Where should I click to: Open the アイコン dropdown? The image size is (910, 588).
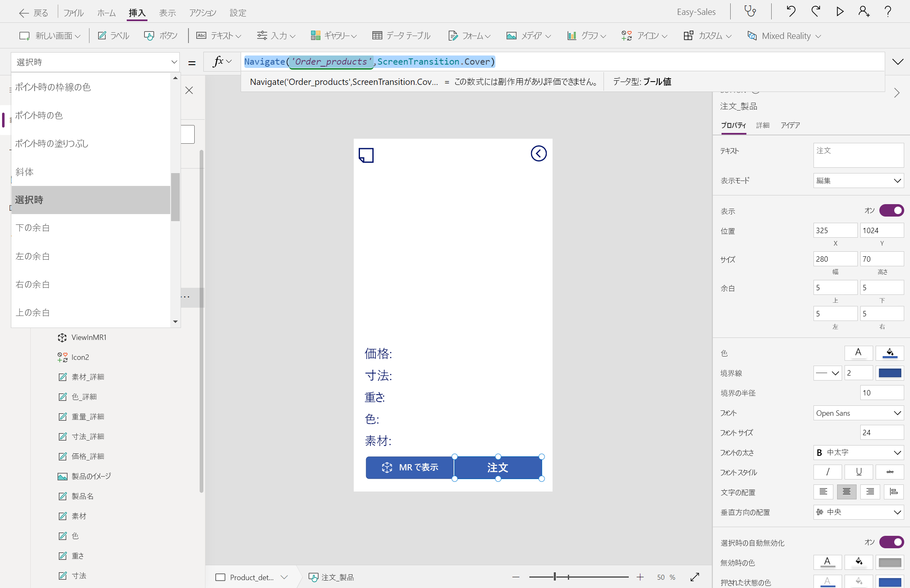[644, 36]
